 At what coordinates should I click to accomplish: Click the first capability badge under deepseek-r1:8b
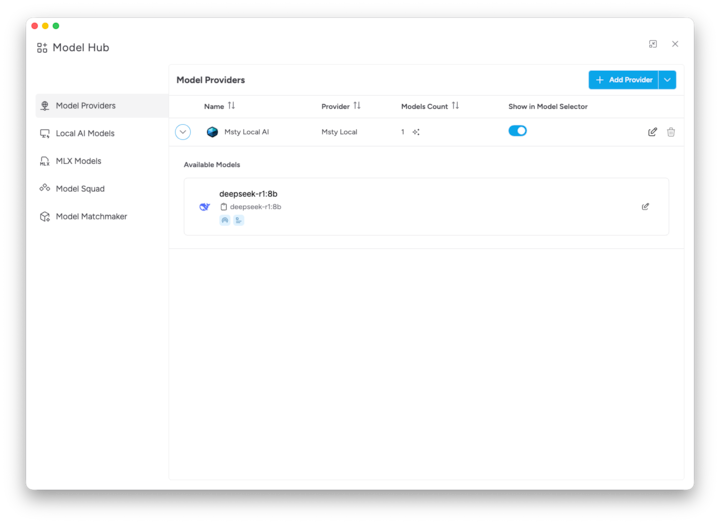tap(225, 220)
